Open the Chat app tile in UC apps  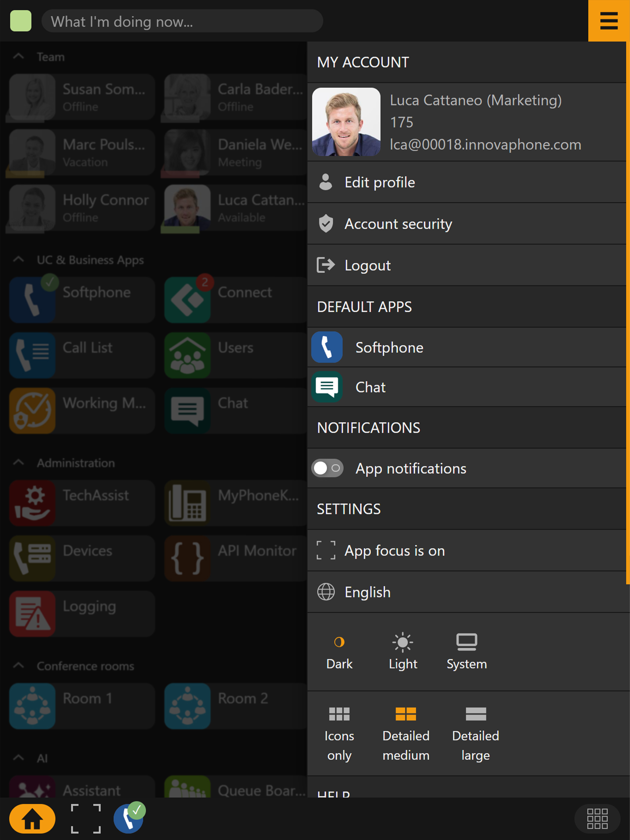coord(236,410)
